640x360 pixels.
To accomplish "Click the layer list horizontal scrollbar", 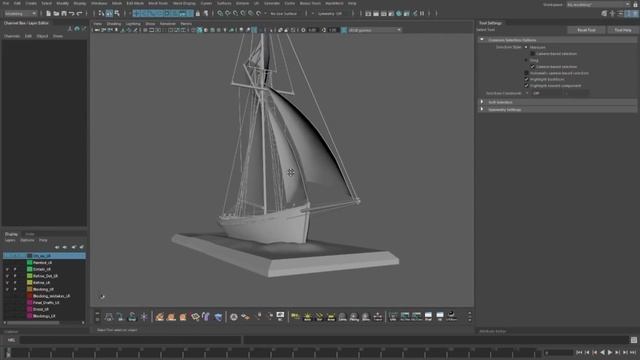I will click(33, 322).
